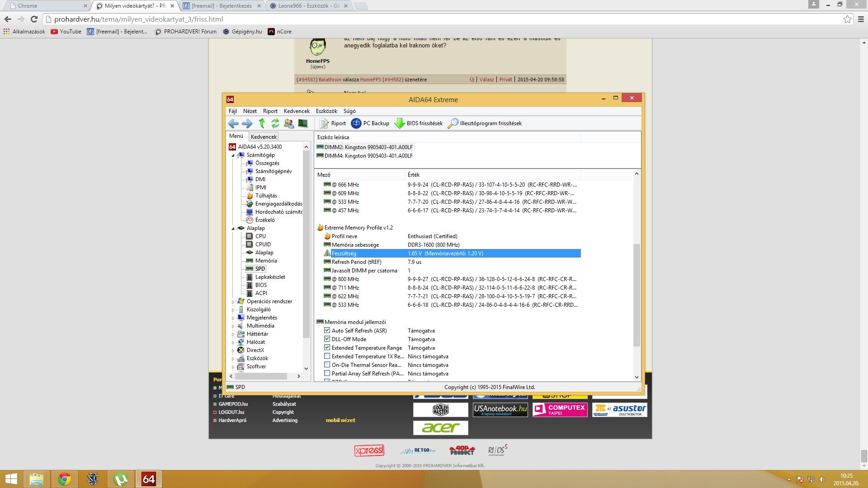This screenshot has height=488, width=868.
Task: Click HardverApró footer link
Action: (232, 420)
